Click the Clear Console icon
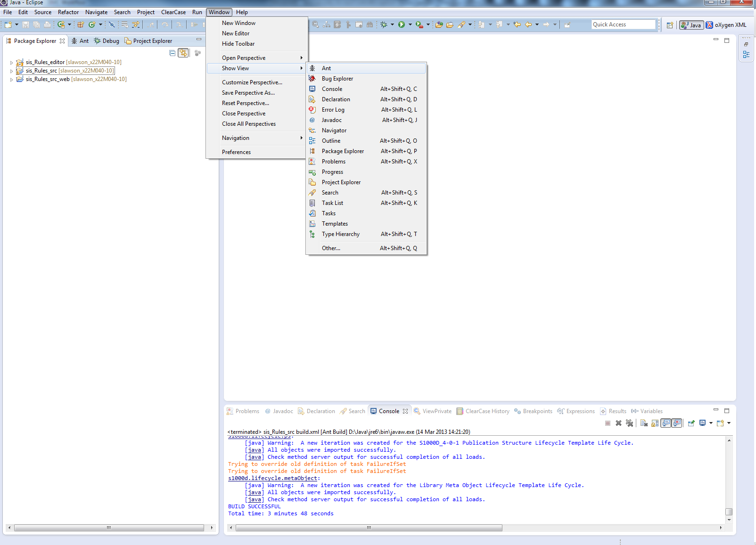 [644, 423]
